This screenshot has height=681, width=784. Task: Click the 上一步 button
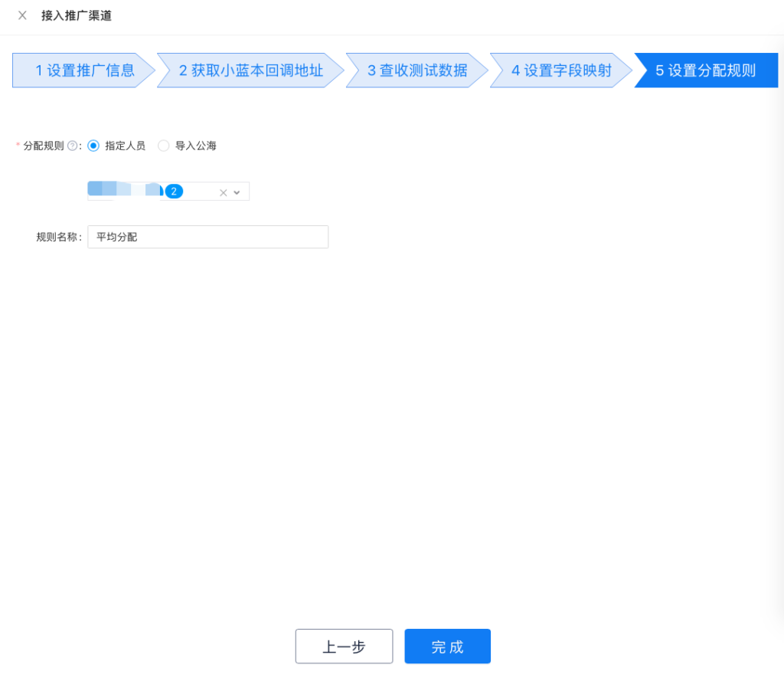(344, 647)
